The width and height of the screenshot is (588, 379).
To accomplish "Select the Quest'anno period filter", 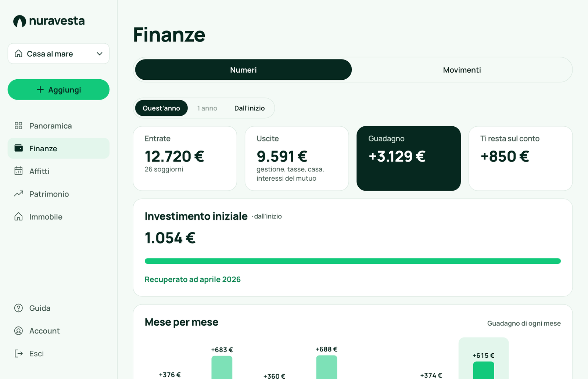I will pyautogui.click(x=161, y=108).
